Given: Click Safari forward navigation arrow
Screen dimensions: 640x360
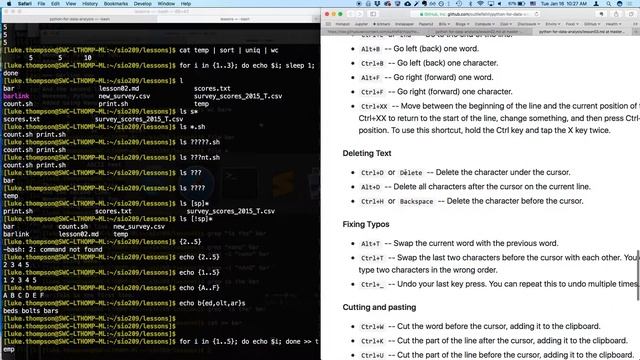Looking at the screenshot, I should [360, 14].
